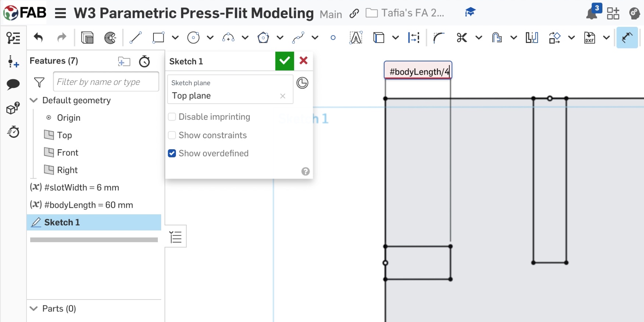Select the Spline tool
This screenshot has width=644, height=322.
pos(298,37)
